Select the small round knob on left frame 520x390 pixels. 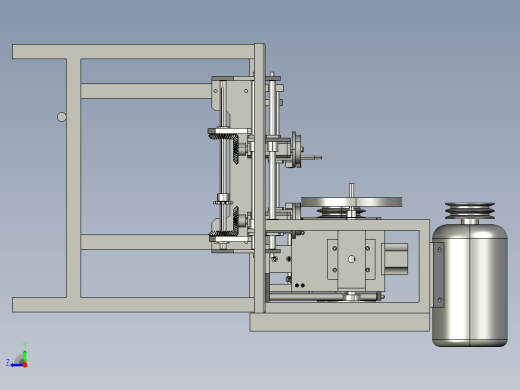coord(61,117)
